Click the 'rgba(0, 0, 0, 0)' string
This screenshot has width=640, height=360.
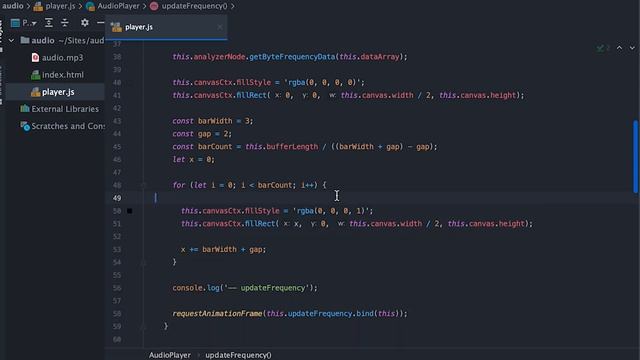coord(322,82)
